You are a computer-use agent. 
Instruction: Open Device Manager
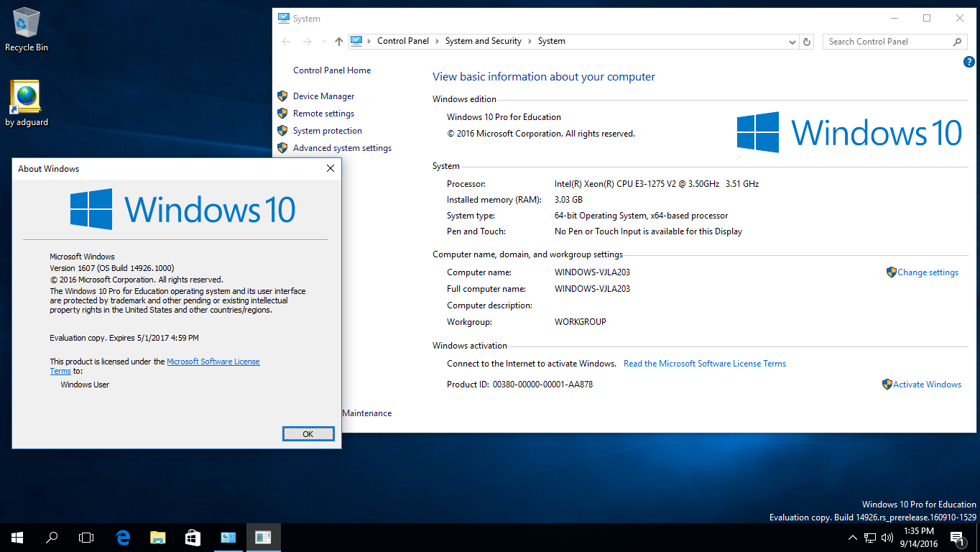tap(324, 96)
